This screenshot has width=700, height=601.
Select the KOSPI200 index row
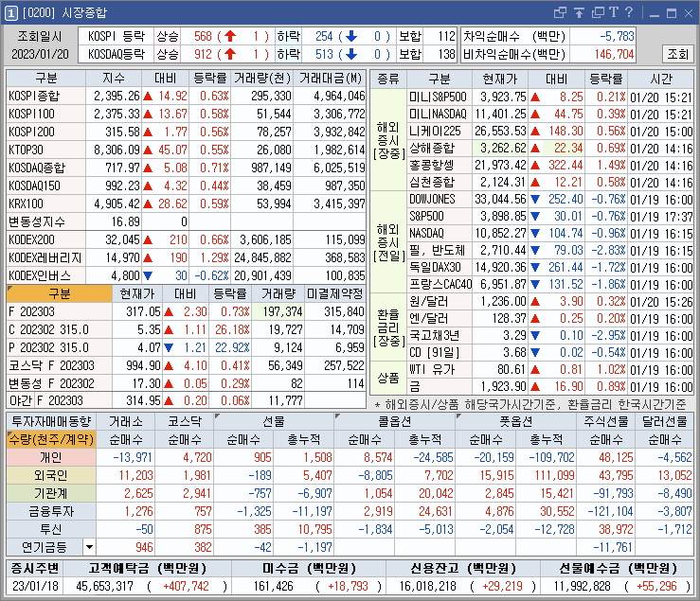pos(186,132)
